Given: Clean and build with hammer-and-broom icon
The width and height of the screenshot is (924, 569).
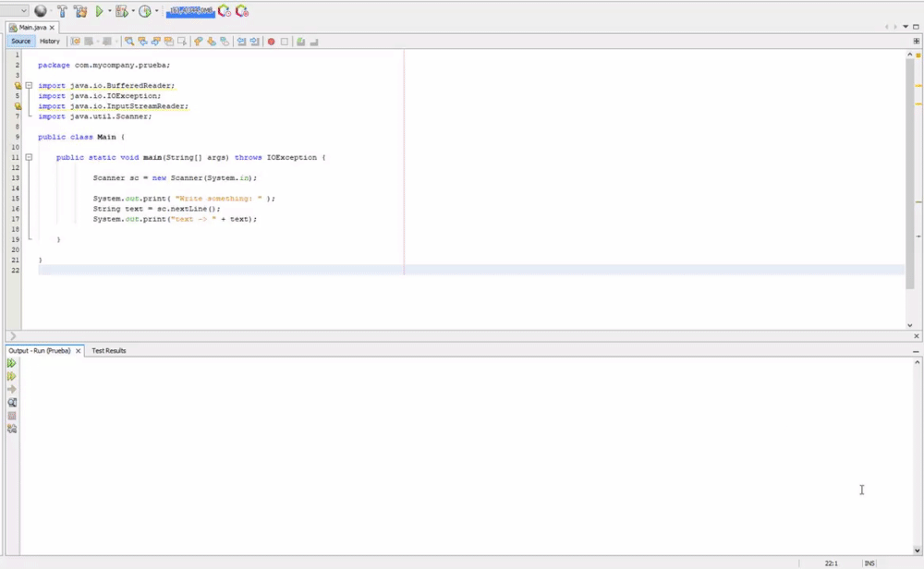Looking at the screenshot, I should pyautogui.click(x=80, y=10).
